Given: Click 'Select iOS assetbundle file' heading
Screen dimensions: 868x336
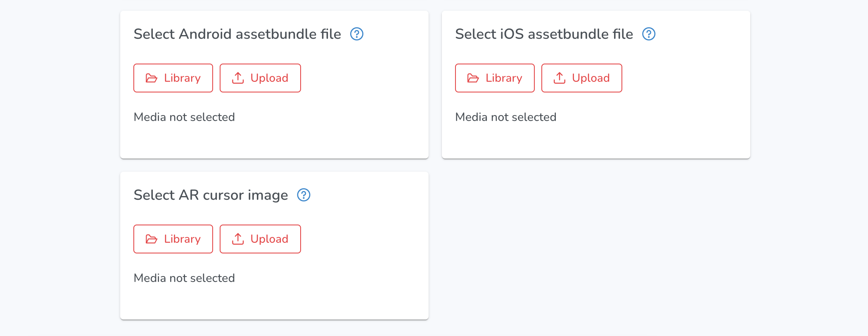Looking at the screenshot, I should [x=544, y=34].
